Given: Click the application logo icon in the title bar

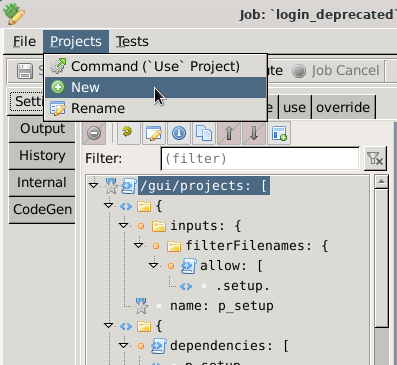Looking at the screenshot, I should point(14,14).
